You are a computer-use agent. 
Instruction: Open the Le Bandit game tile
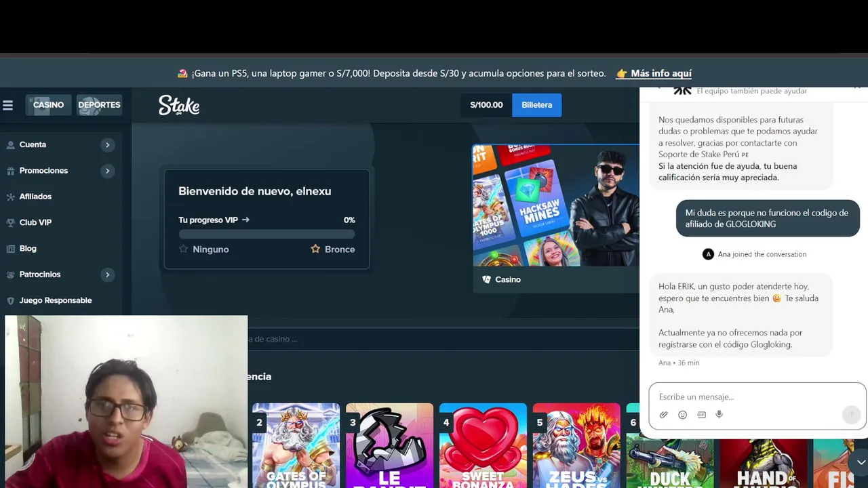(389, 445)
